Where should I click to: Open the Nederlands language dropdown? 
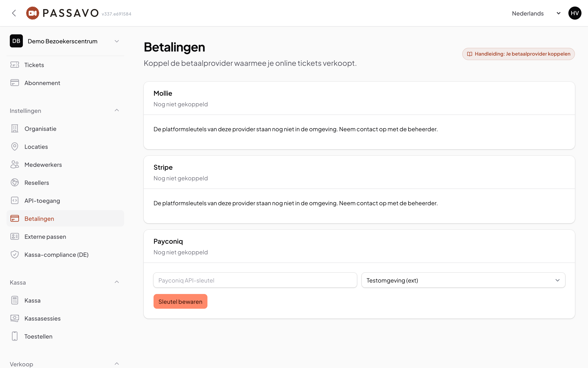coord(536,13)
